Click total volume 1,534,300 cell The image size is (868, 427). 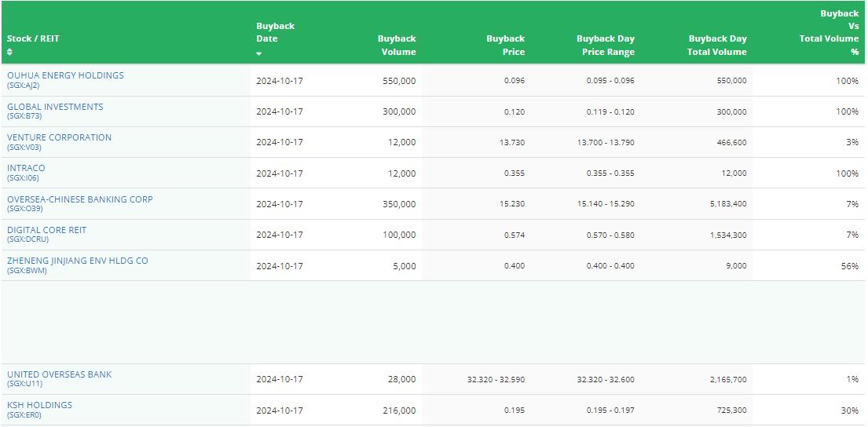729,235
